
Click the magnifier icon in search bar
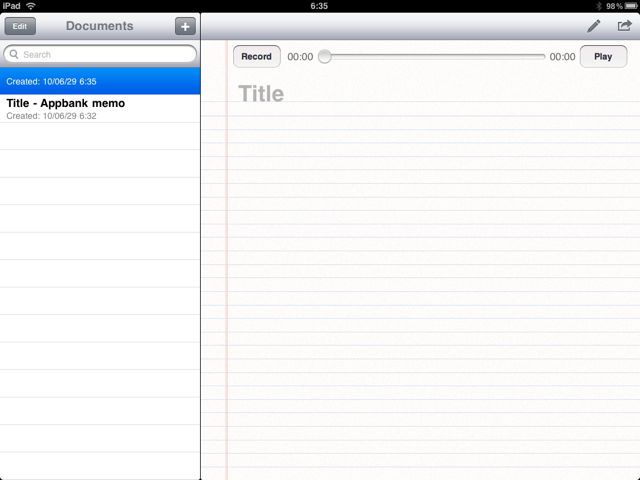tap(14, 54)
